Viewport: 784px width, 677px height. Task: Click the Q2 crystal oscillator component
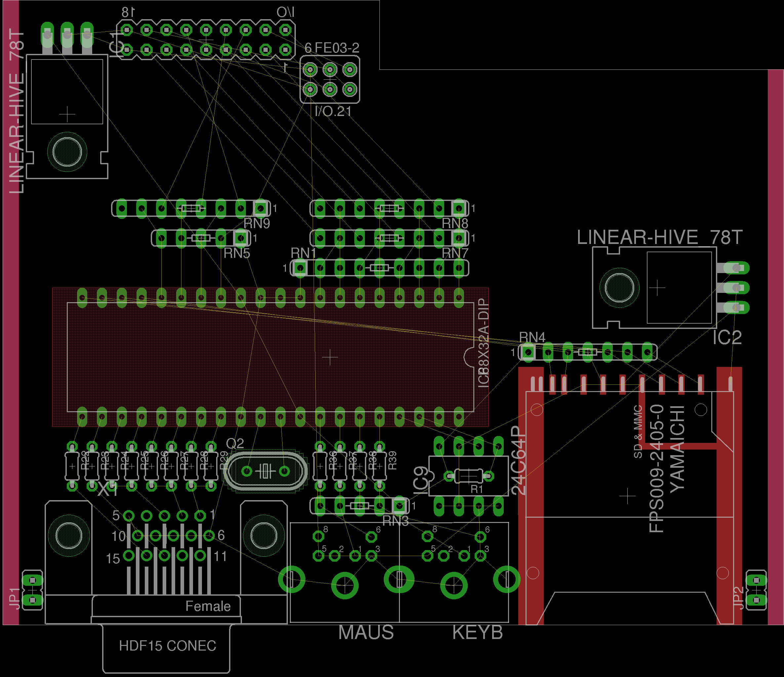tap(265, 471)
